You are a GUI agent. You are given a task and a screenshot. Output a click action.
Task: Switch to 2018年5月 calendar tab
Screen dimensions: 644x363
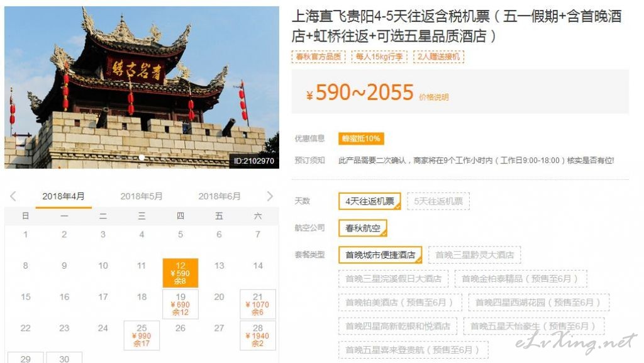coord(142,196)
